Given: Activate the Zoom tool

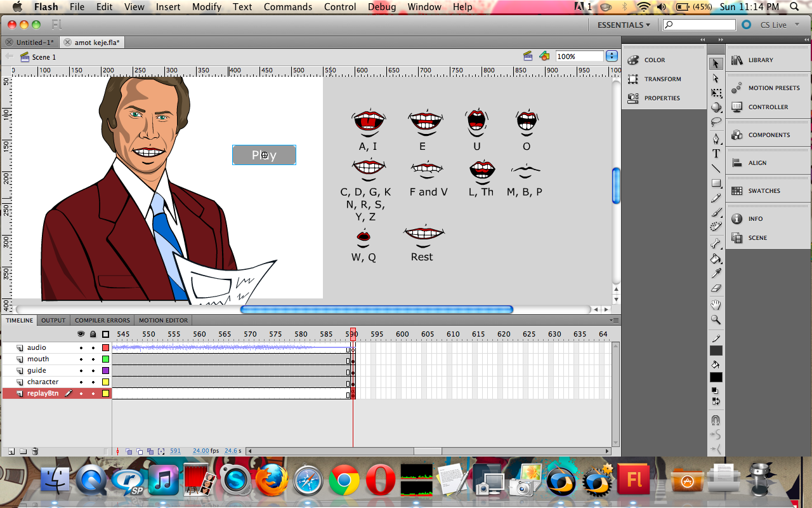Looking at the screenshot, I should click(716, 319).
